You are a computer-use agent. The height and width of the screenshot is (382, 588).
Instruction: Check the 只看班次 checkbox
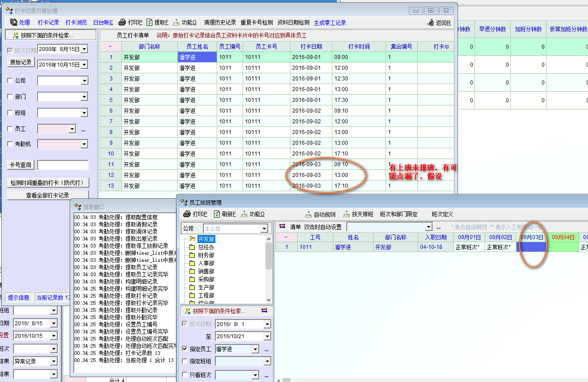pos(185,374)
